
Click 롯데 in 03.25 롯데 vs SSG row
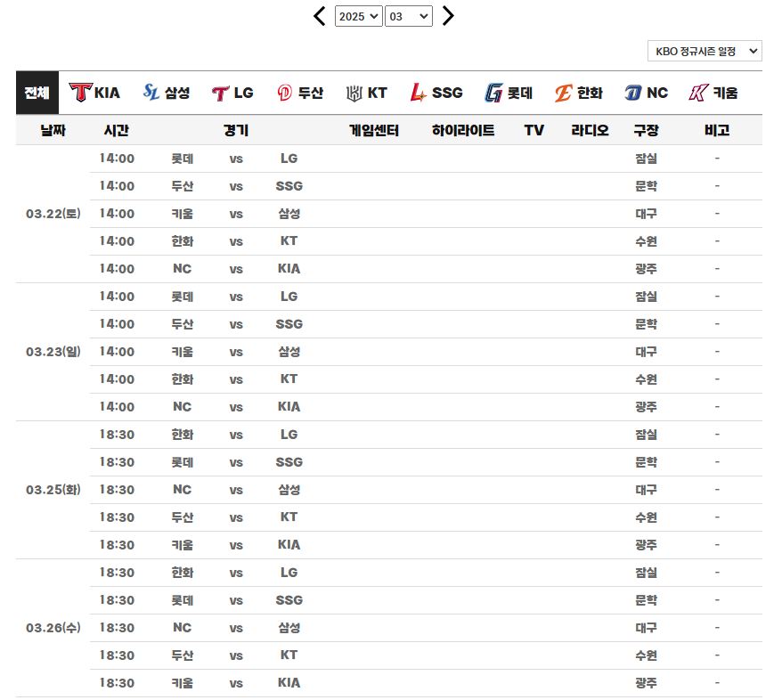[x=182, y=462]
